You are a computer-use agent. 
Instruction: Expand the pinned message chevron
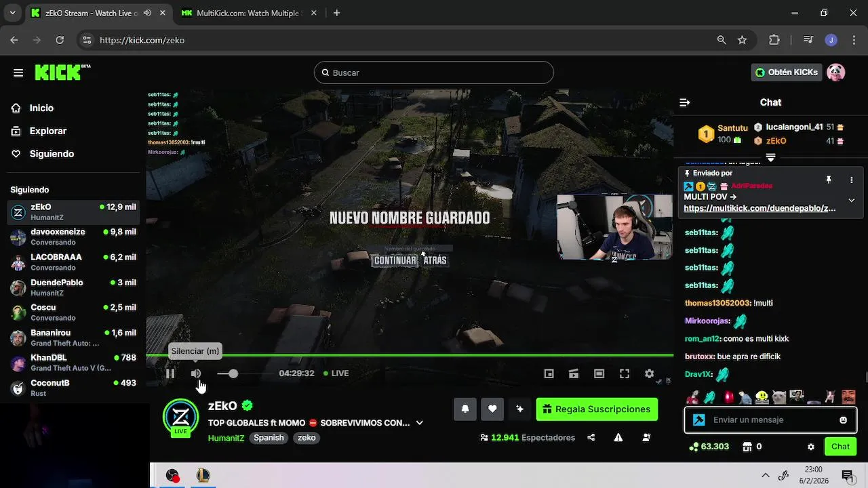852,200
